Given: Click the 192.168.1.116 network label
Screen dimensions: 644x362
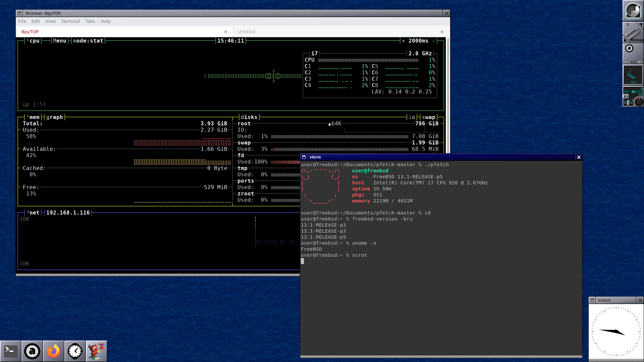Looking at the screenshot, I should pos(68,213).
